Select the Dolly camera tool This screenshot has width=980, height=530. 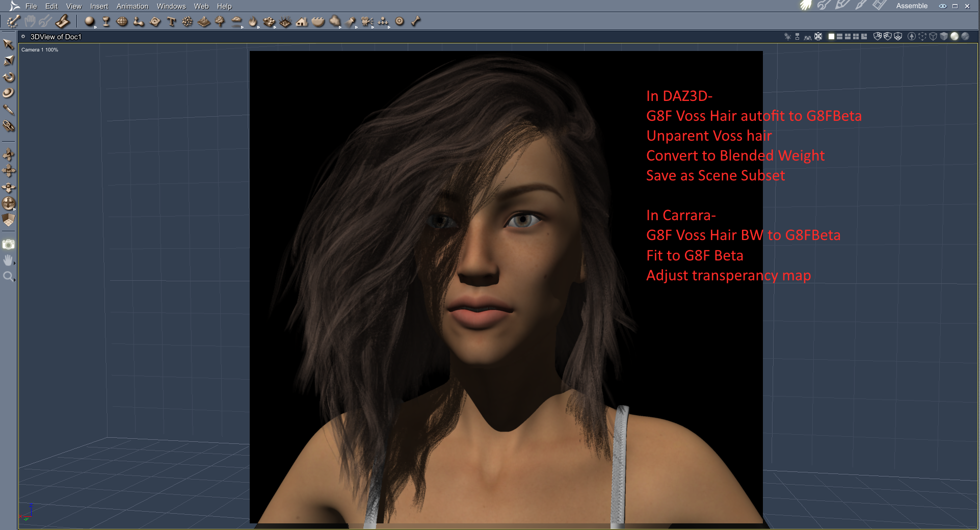(9, 154)
